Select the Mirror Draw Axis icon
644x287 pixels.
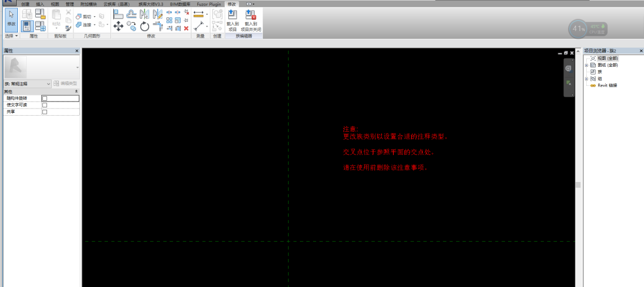click(x=157, y=14)
